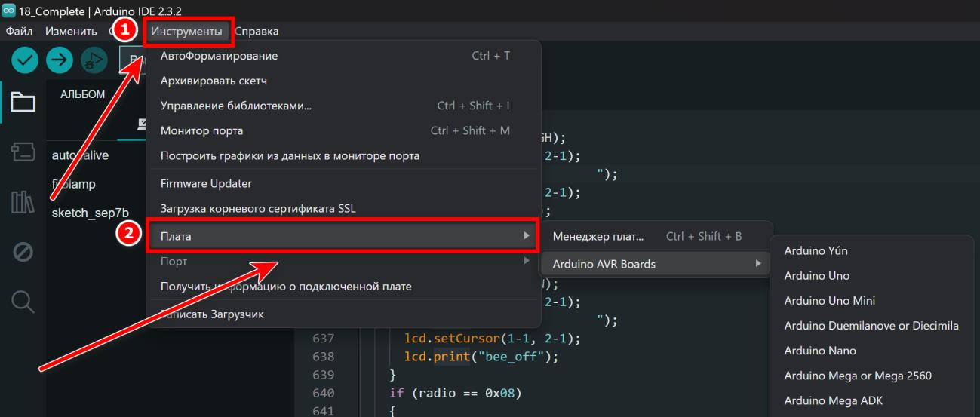Open the sketch_sep7b sketch

click(90, 213)
